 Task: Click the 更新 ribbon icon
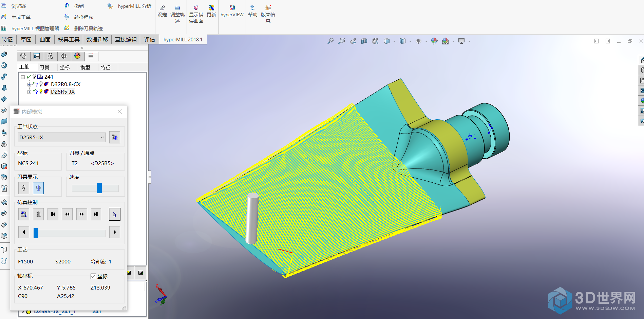(211, 11)
